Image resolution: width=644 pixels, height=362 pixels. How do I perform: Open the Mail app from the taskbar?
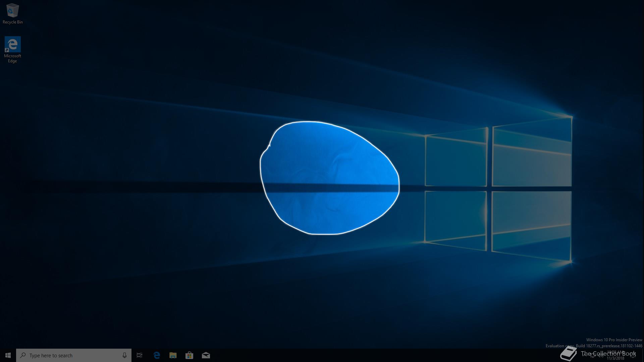[x=206, y=355]
